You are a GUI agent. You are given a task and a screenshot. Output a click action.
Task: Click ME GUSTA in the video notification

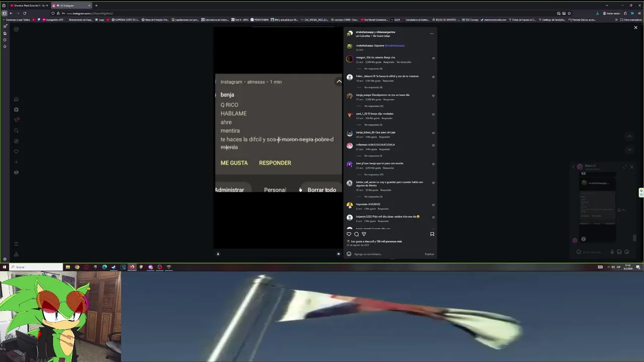coord(234,163)
